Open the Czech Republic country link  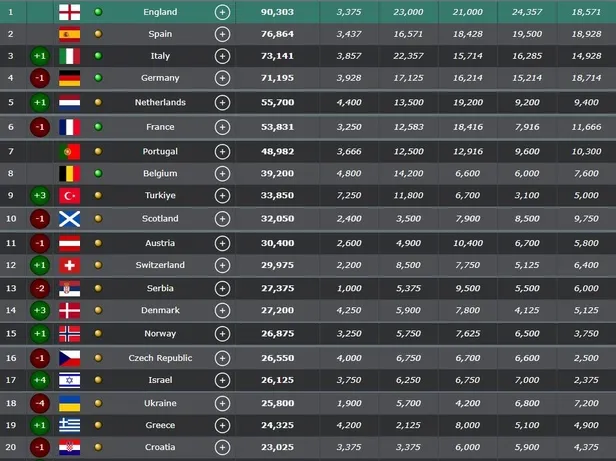click(x=160, y=358)
